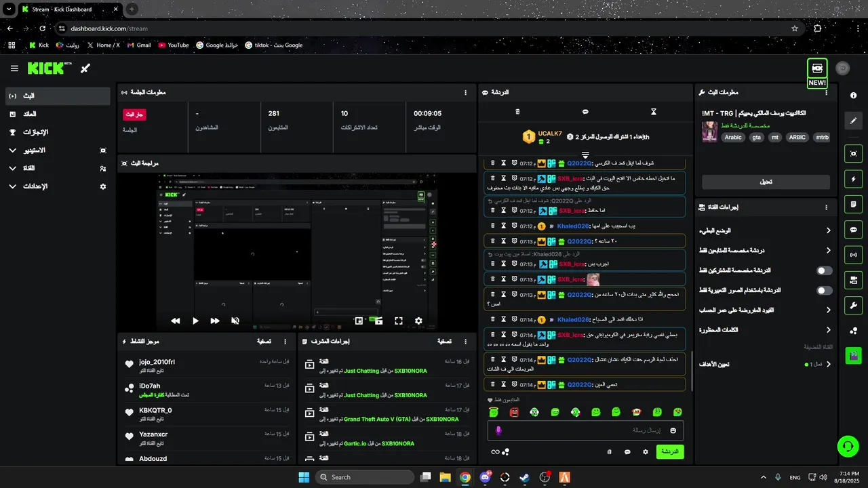The height and width of the screenshot is (488, 868).
Task: Open video preview settings gear
Action: [418, 321]
